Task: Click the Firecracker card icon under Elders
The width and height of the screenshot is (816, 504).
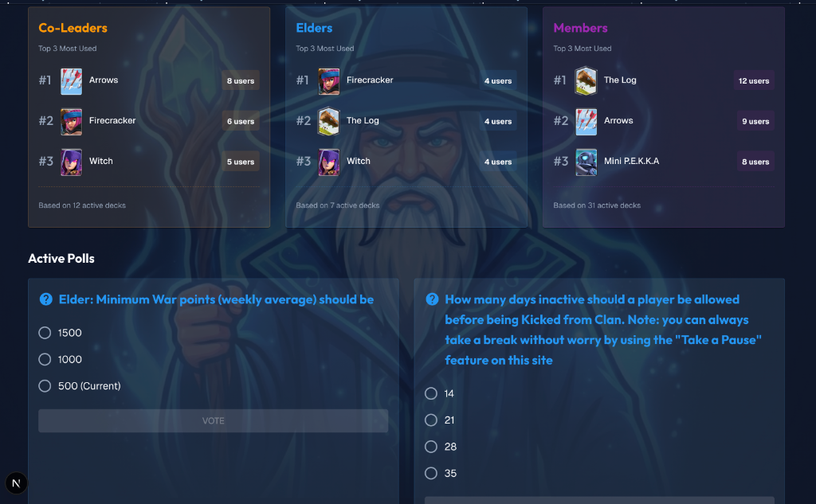Action: pos(329,81)
